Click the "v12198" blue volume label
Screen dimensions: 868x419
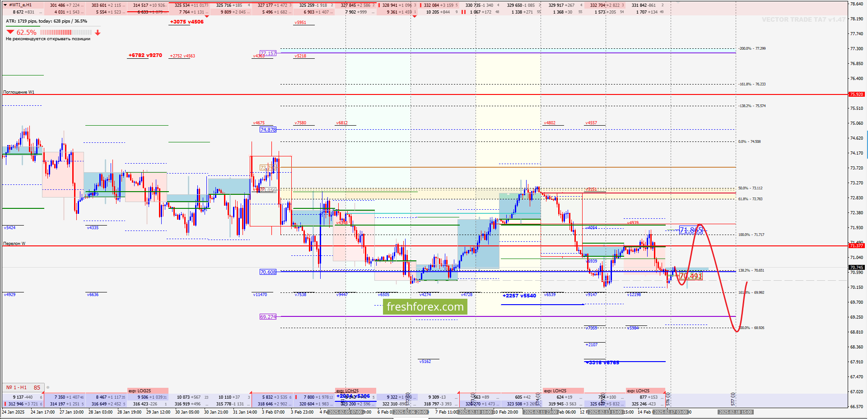pyautogui.click(x=634, y=295)
